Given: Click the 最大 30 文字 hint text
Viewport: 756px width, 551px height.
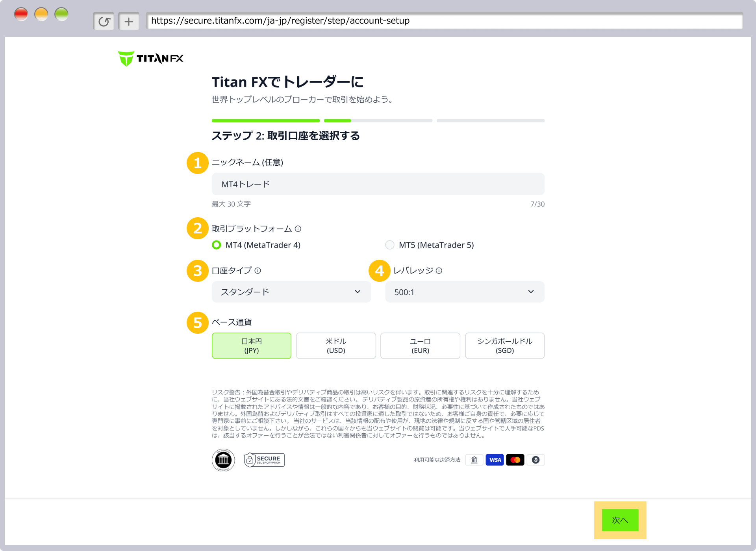Looking at the screenshot, I should click(231, 204).
